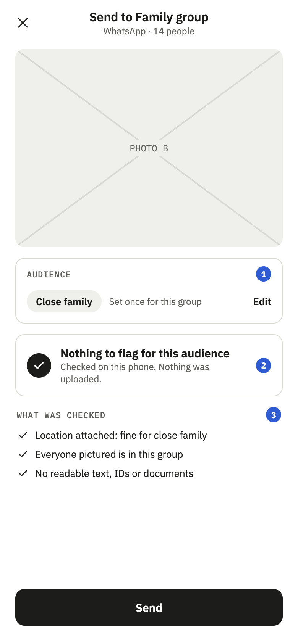Viewport: 298px width, 644px height.
Task: Click the checkmark beside Location attached
Action: (23, 435)
